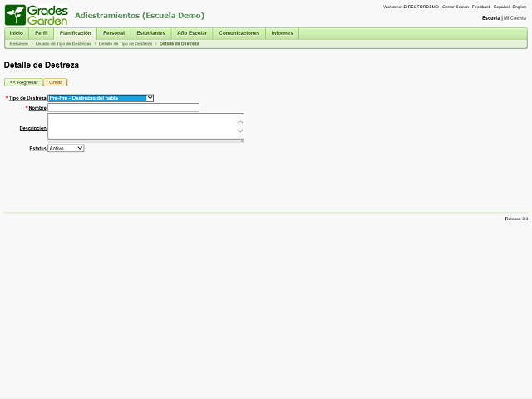This screenshot has width=532, height=399.
Task: Click the << Regresar button
Action: (24, 82)
